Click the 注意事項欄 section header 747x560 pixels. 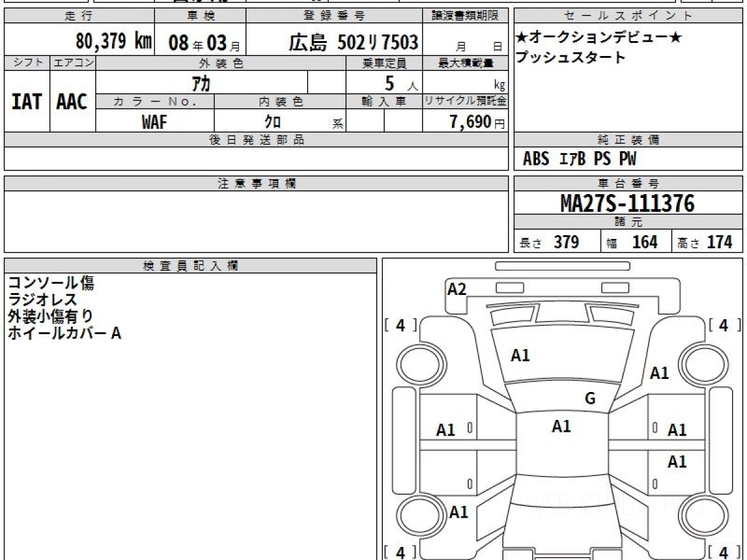click(x=256, y=184)
